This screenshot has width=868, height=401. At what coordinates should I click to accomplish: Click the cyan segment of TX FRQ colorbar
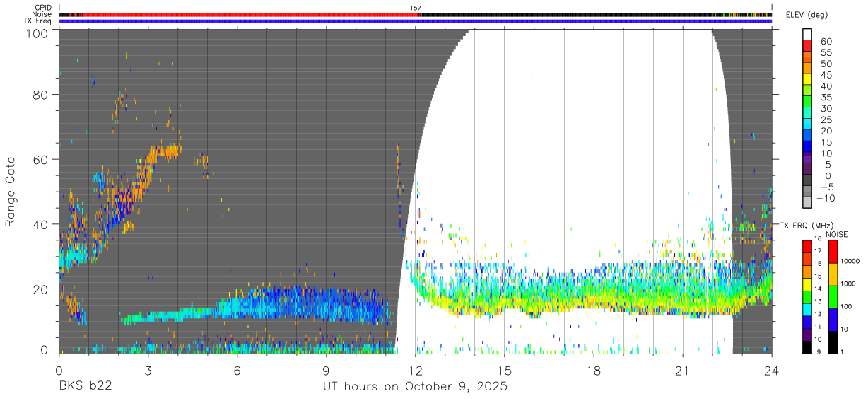click(x=808, y=309)
